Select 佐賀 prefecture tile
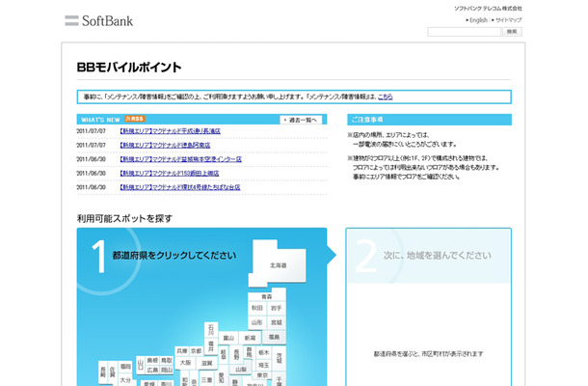The image size is (588, 386). click(x=113, y=372)
